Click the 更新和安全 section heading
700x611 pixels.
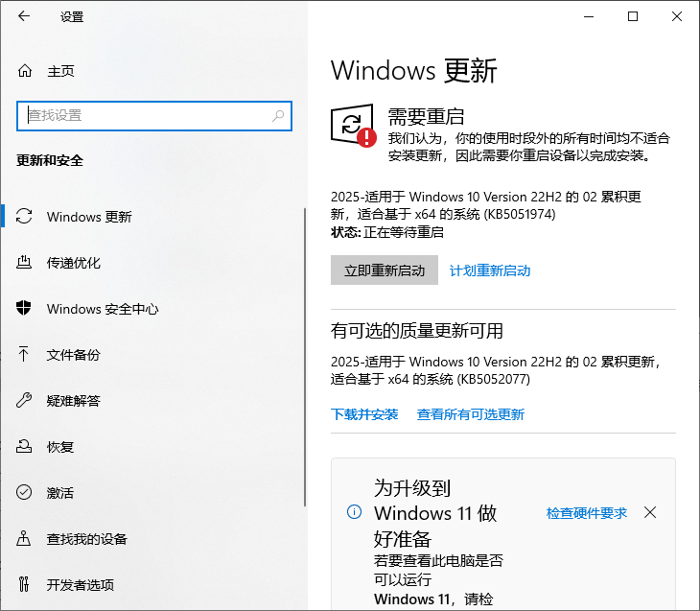click(50, 160)
